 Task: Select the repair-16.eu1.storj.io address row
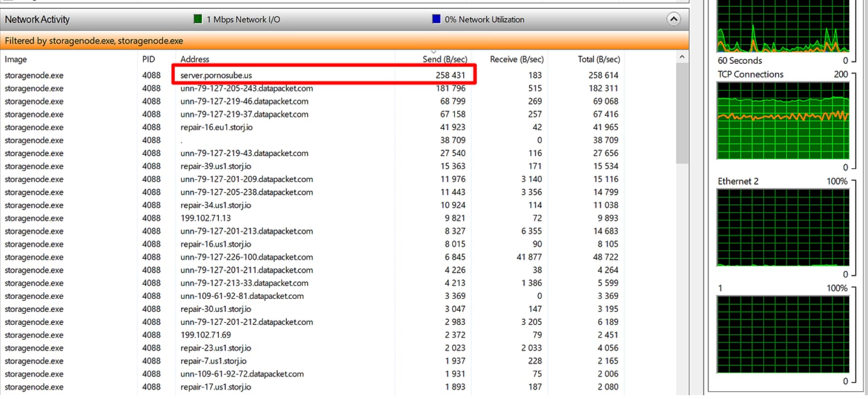point(313,127)
